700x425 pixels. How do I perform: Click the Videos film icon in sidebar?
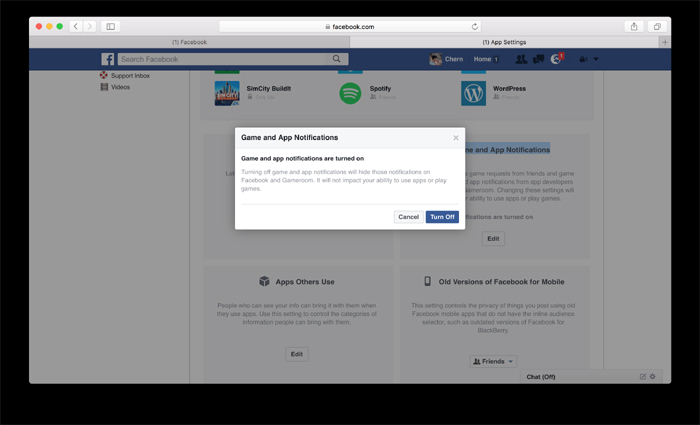pos(104,87)
